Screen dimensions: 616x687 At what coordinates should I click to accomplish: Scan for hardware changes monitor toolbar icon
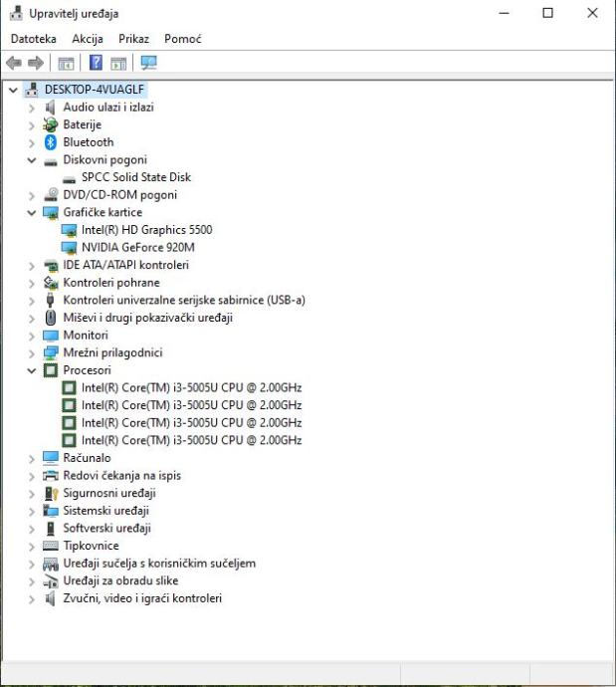(x=149, y=63)
